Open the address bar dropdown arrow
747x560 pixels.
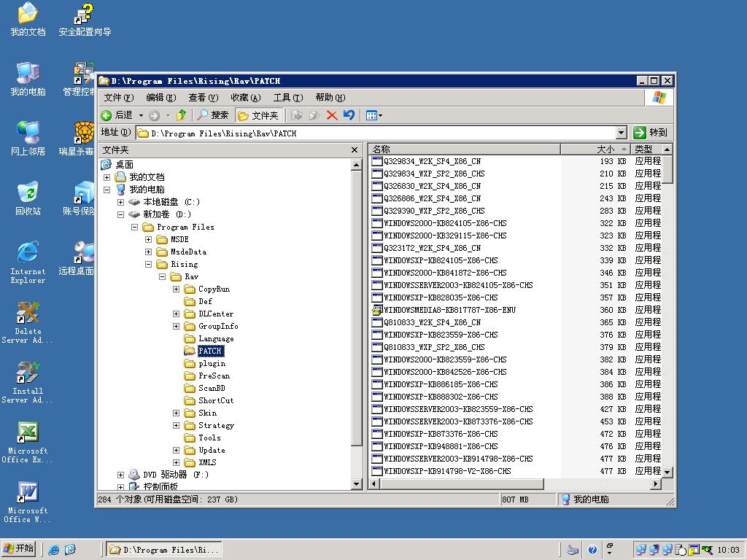click(621, 133)
